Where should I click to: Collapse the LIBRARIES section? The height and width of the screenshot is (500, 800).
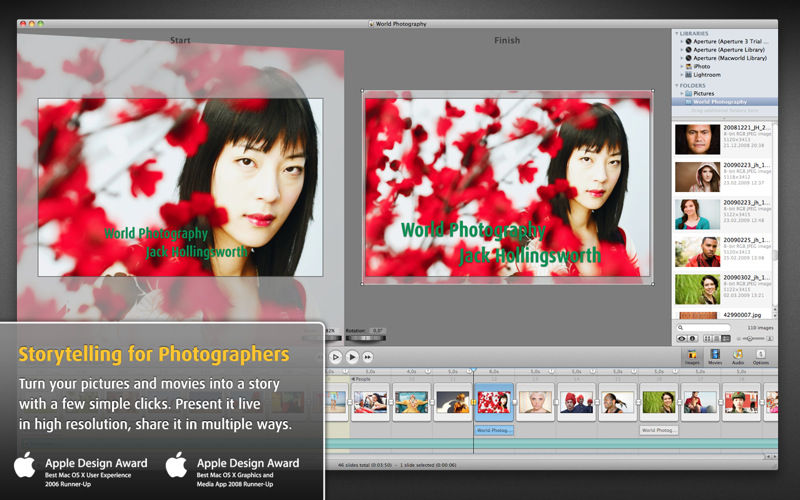(x=677, y=33)
